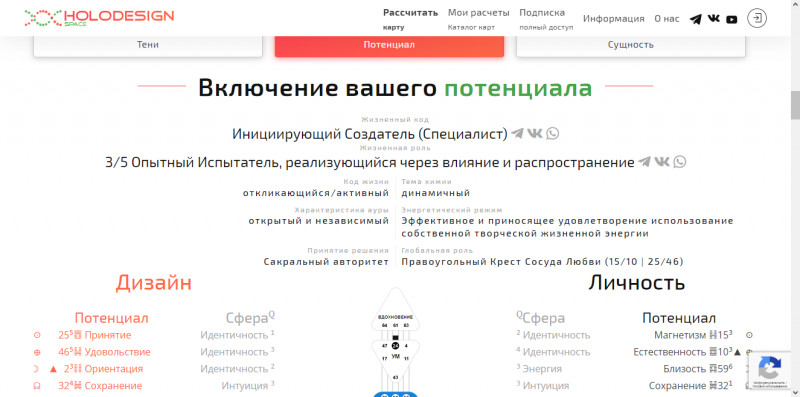Click the hexagram icon beside Магнетизм
The width and height of the screenshot is (800, 397).
[714, 335]
